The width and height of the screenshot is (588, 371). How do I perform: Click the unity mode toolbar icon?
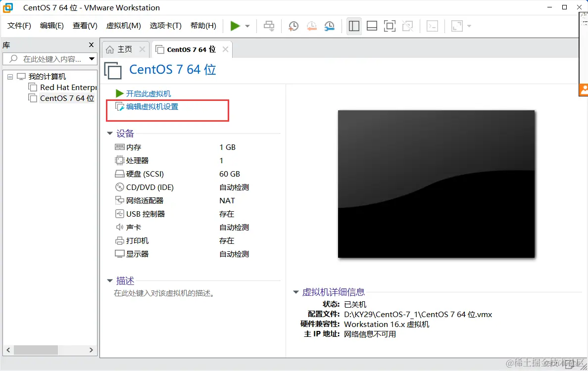tap(408, 26)
